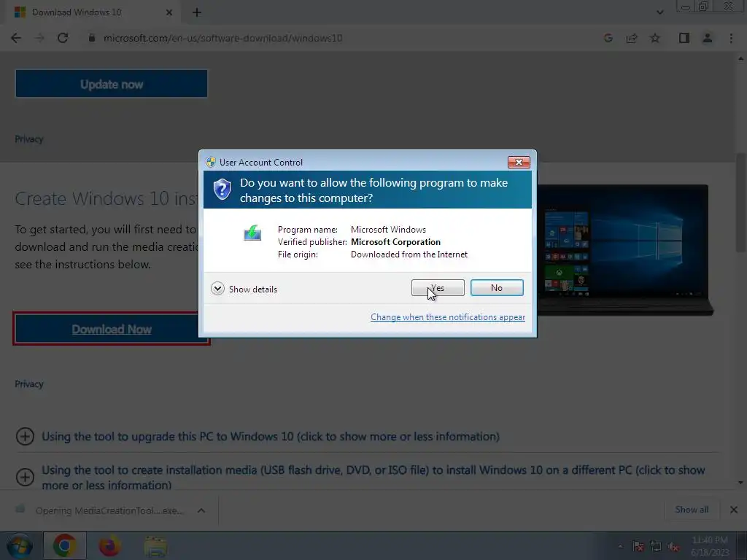Open a new tab with the plus button

(197, 12)
